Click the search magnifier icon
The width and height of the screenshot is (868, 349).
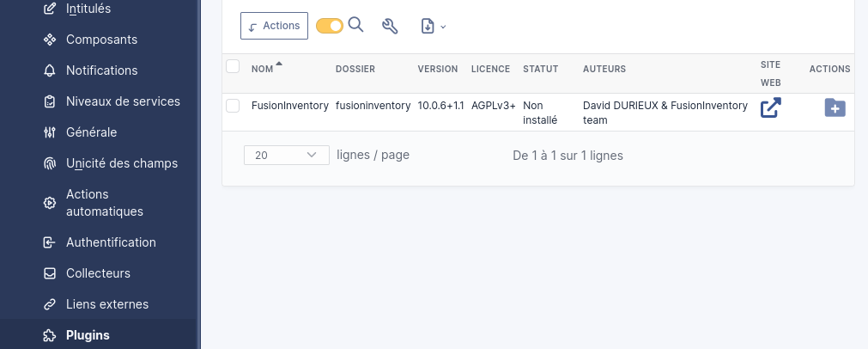pyautogui.click(x=356, y=26)
